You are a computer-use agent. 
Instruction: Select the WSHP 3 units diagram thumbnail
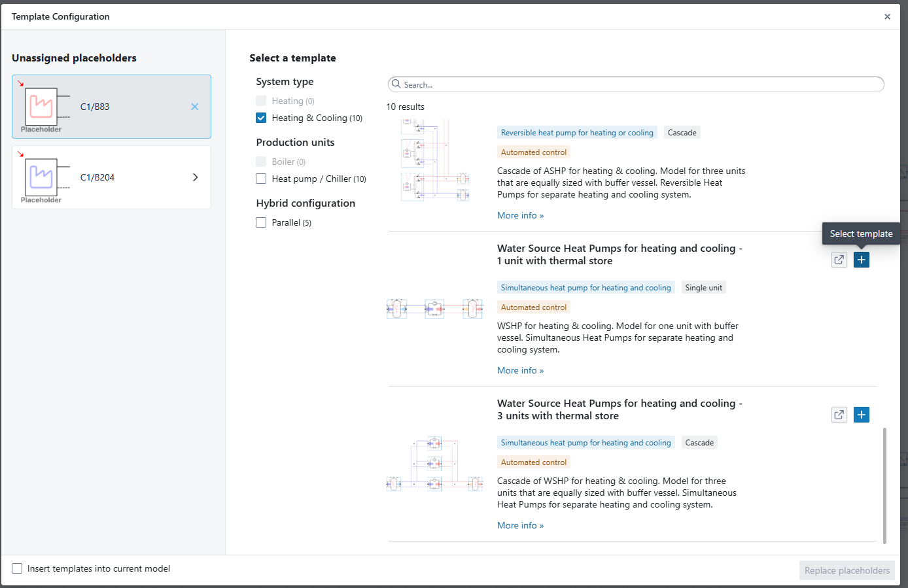click(x=434, y=464)
